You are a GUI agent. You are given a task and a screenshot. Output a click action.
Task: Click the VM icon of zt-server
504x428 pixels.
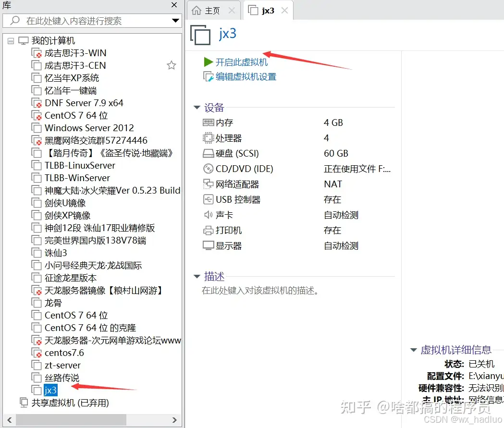point(37,366)
